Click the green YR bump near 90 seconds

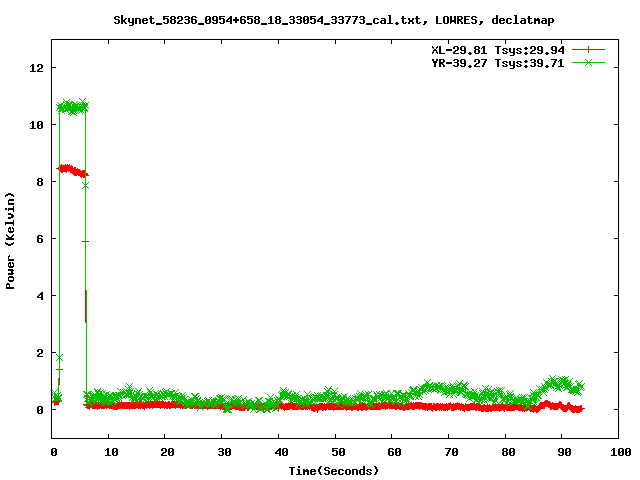tap(561, 384)
